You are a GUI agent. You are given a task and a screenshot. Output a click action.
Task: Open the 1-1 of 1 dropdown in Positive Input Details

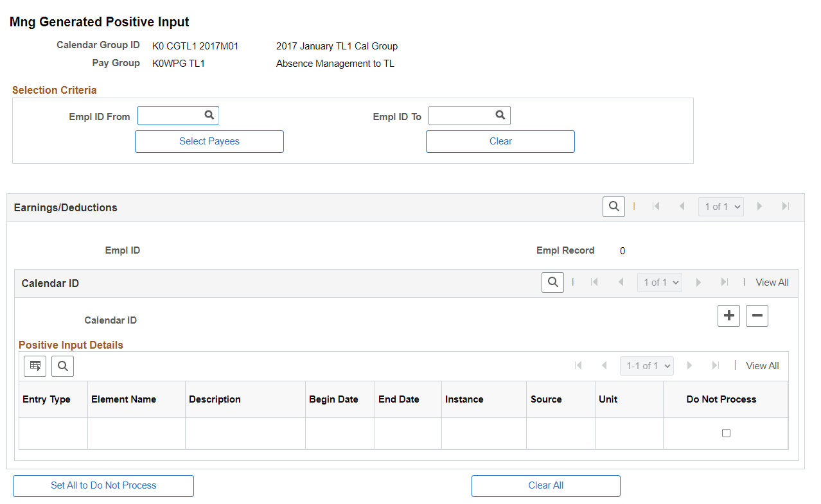tap(646, 365)
